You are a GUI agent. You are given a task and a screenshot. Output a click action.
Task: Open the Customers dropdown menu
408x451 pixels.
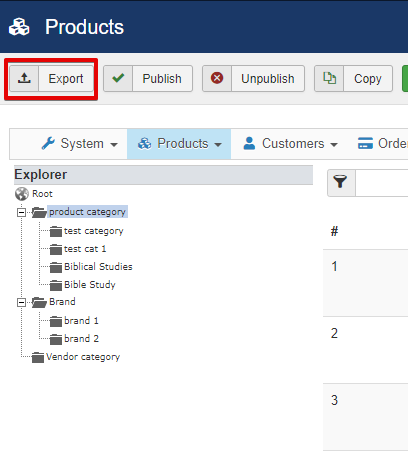(x=290, y=144)
